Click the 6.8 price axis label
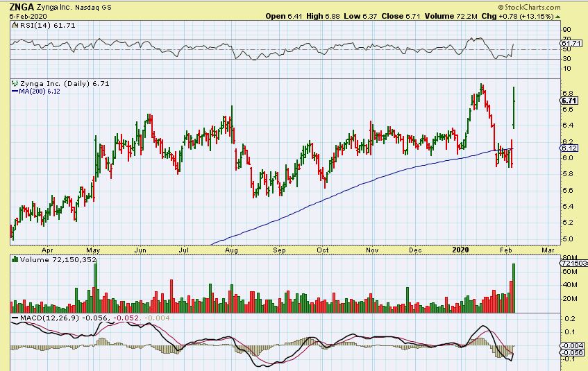This screenshot has height=371, width=588. 567,94
